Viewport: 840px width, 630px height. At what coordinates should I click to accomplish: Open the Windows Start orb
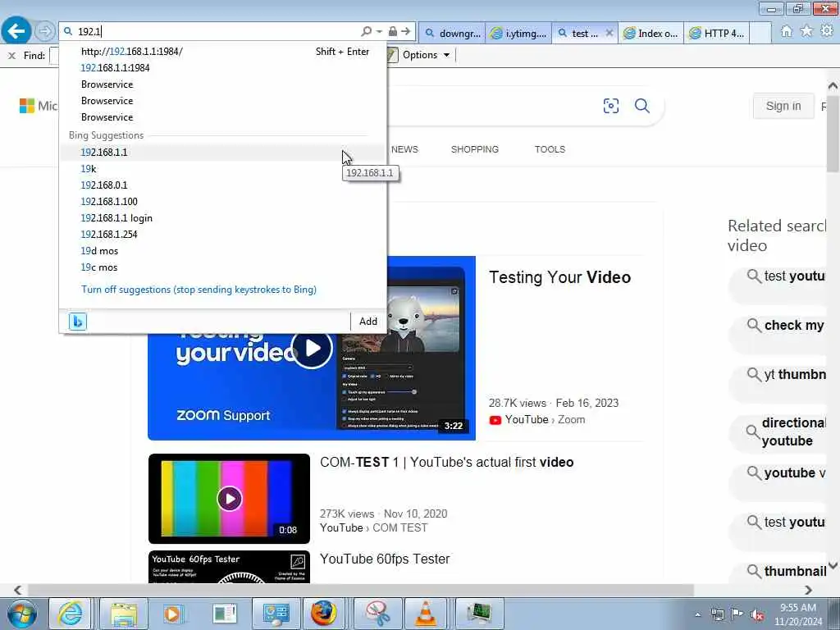click(x=22, y=614)
